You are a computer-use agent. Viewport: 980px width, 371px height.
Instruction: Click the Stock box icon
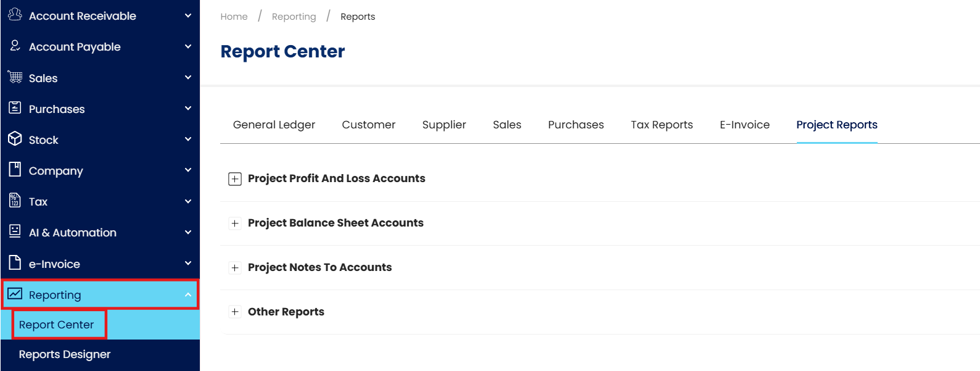click(x=15, y=139)
